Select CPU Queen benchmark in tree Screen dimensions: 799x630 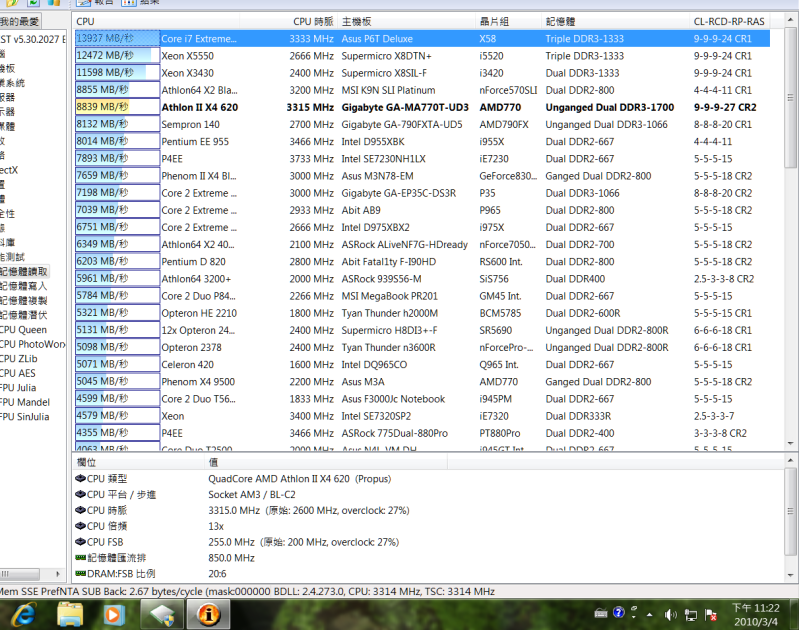pos(24,329)
